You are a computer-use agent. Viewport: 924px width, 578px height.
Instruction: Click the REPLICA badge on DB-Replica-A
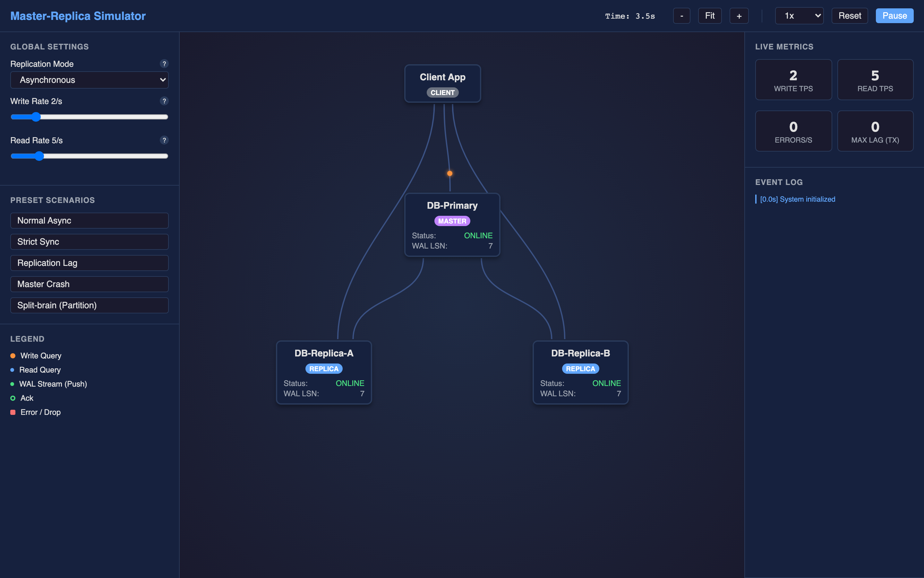(324, 369)
